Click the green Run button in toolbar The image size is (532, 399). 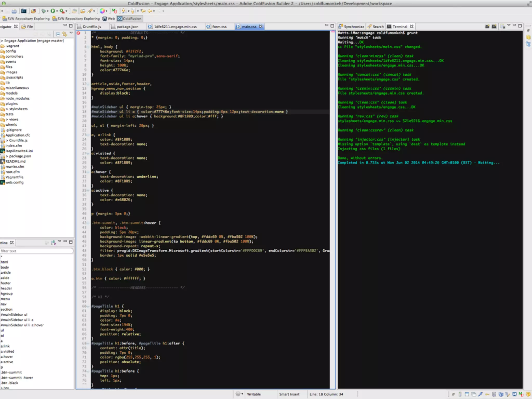tap(53, 11)
